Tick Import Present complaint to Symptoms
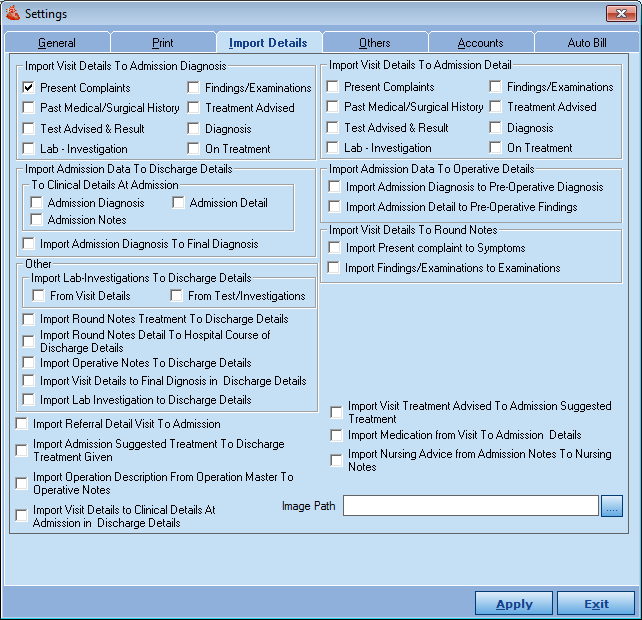 coord(334,248)
